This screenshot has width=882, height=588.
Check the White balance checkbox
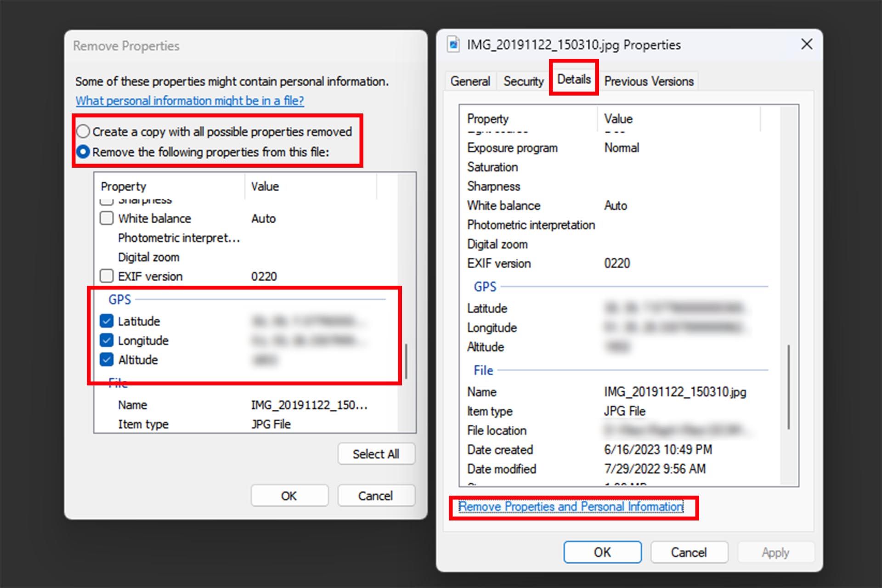[107, 218]
